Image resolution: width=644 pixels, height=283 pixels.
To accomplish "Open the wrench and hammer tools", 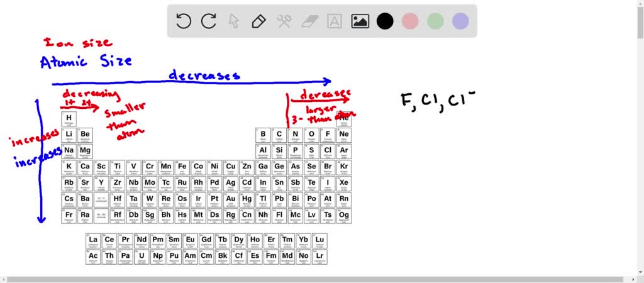I will [284, 21].
